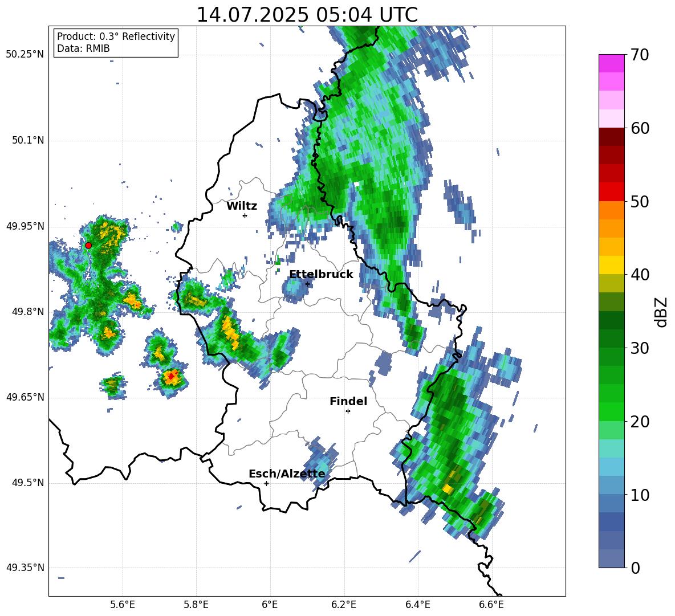Screen dimensions: 675x616
Task: Click the colorbar 40 tick label
Action: pyautogui.click(x=640, y=275)
